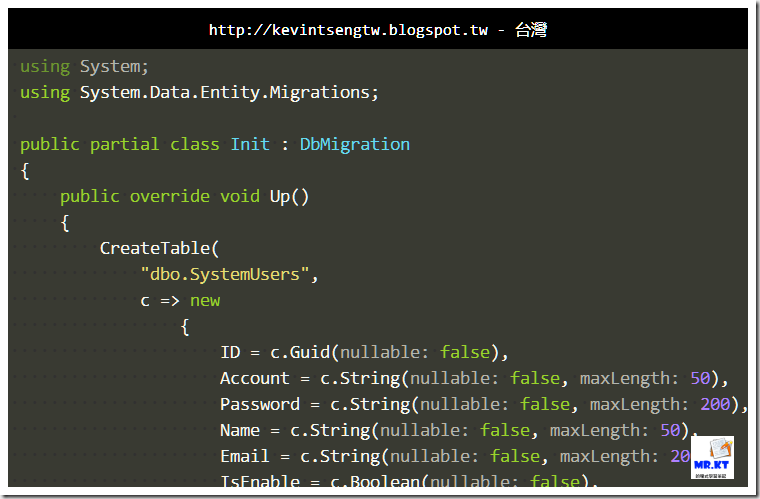Click the 'Init' class name

pyautogui.click(x=250, y=144)
